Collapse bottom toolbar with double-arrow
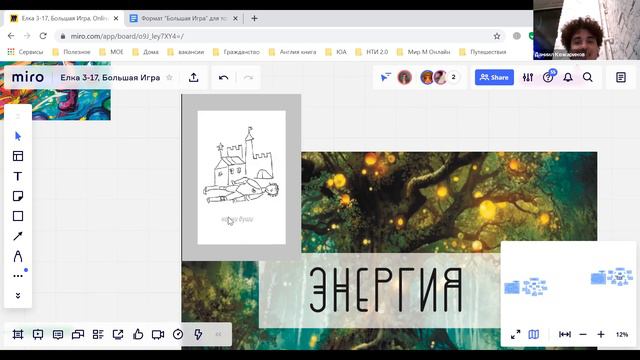Viewport: 640px width, 360px height. click(x=218, y=334)
